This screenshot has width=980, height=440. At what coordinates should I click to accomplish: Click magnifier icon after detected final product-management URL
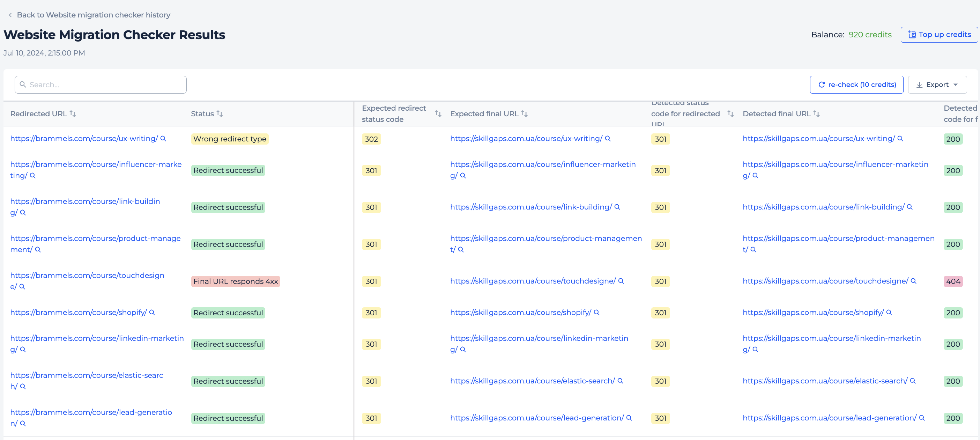(753, 249)
